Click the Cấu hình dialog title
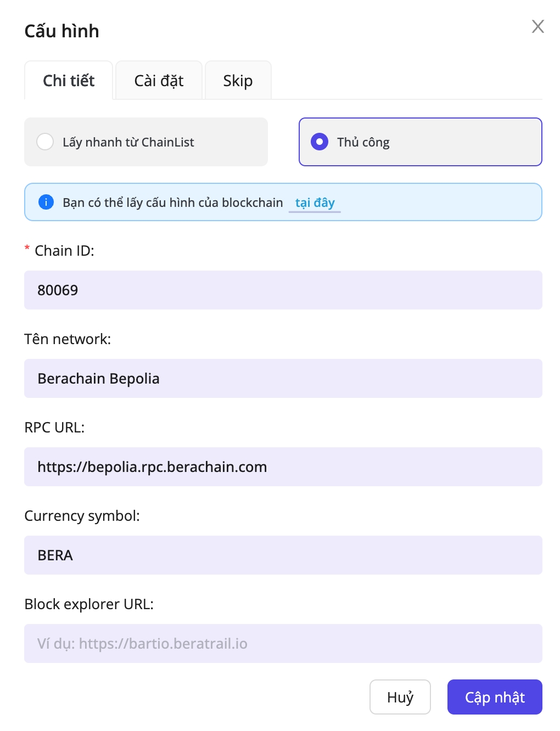560x731 pixels. pos(62,31)
